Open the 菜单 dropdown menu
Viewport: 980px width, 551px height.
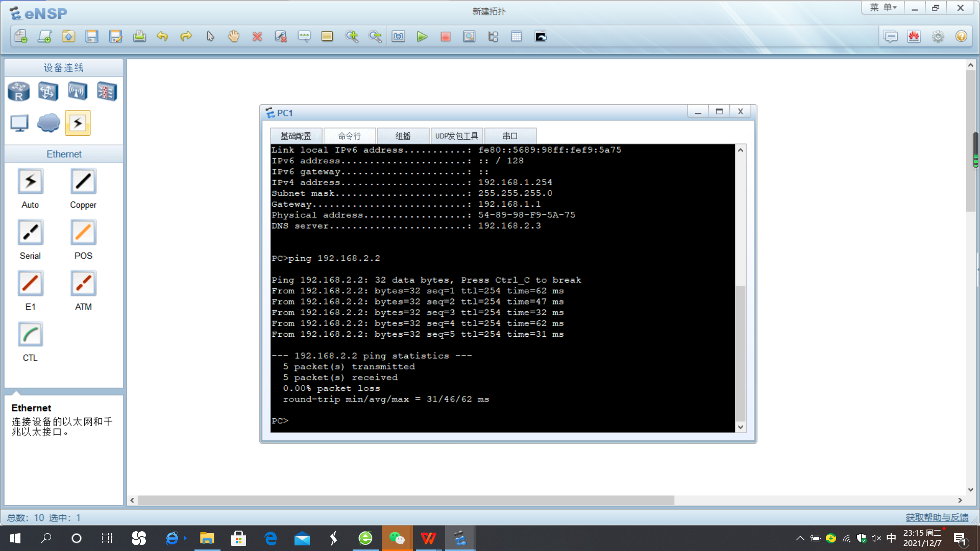tap(883, 8)
